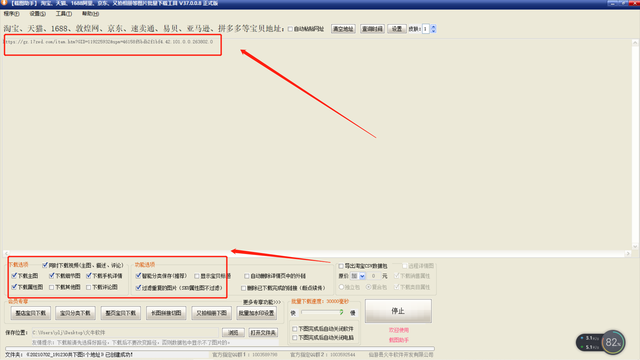This screenshot has width=640, height=360.
Task: Click the batch download speed slider
Action: [322, 313]
